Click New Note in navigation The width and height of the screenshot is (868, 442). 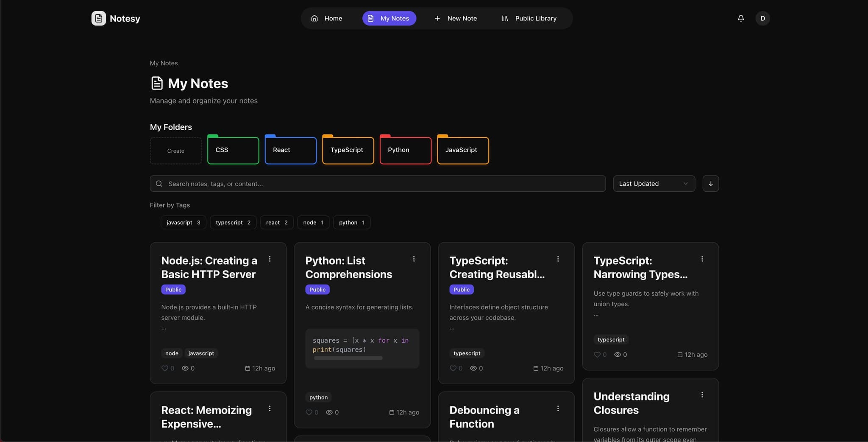456,18
